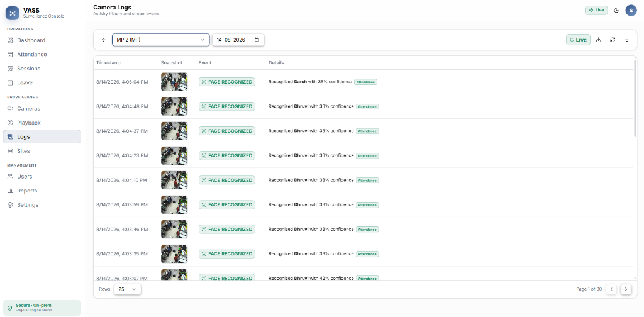644x317 pixels.
Task: Go to previous page of logs
Action: click(x=611, y=289)
